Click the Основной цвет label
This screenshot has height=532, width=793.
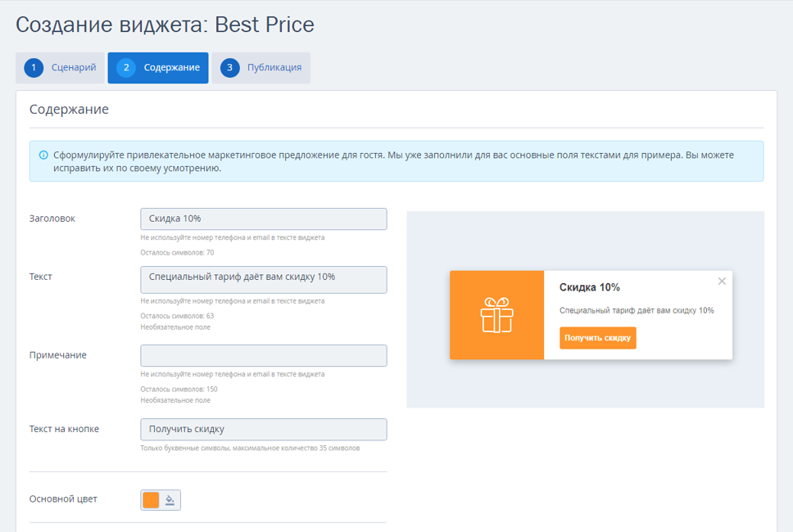click(63, 499)
